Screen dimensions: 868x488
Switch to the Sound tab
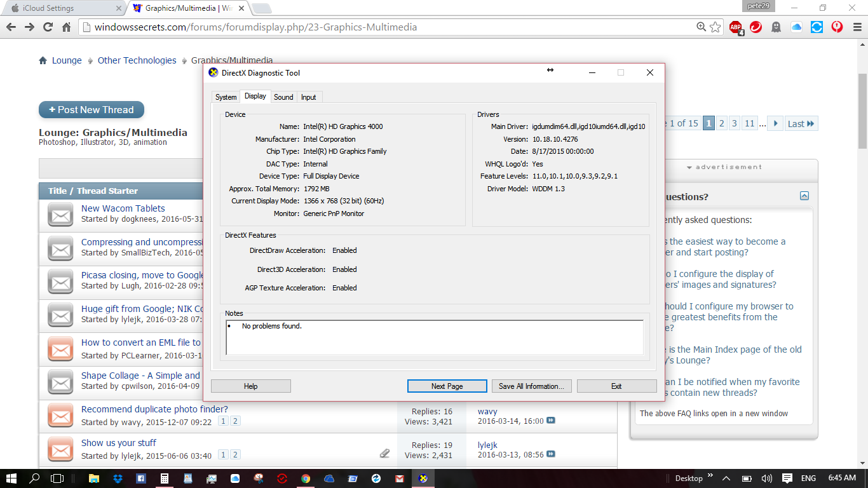pyautogui.click(x=283, y=97)
